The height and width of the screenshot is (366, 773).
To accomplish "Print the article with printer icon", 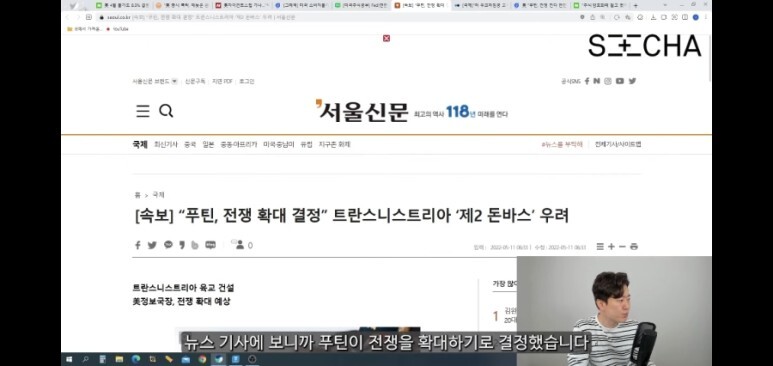I will pyautogui.click(x=634, y=247).
